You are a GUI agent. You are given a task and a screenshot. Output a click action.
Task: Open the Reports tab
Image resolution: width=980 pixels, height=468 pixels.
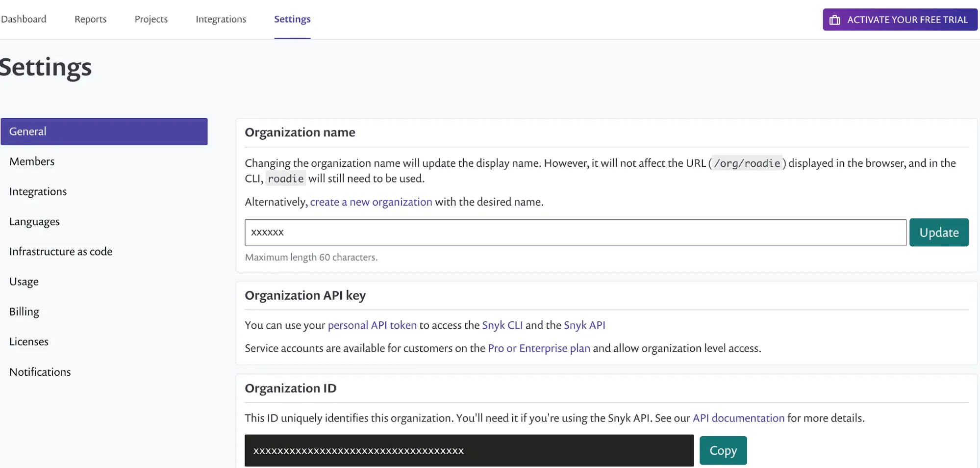[x=90, y=19]
